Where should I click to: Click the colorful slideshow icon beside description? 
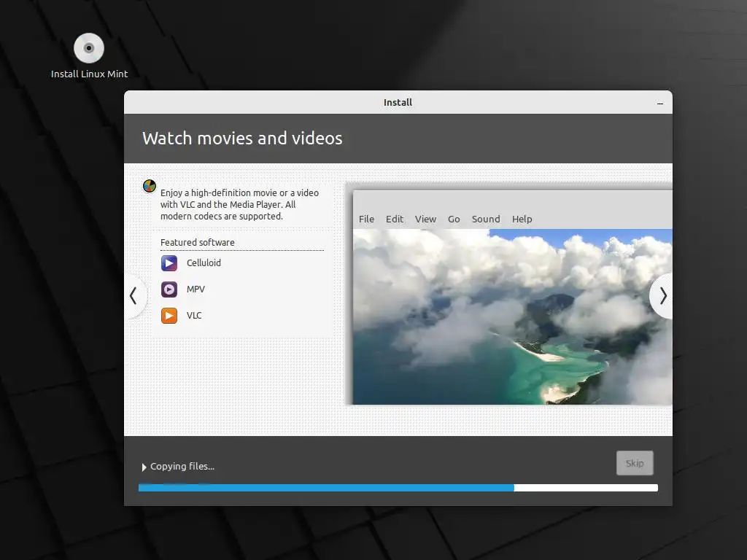click(x=150, y=186)
